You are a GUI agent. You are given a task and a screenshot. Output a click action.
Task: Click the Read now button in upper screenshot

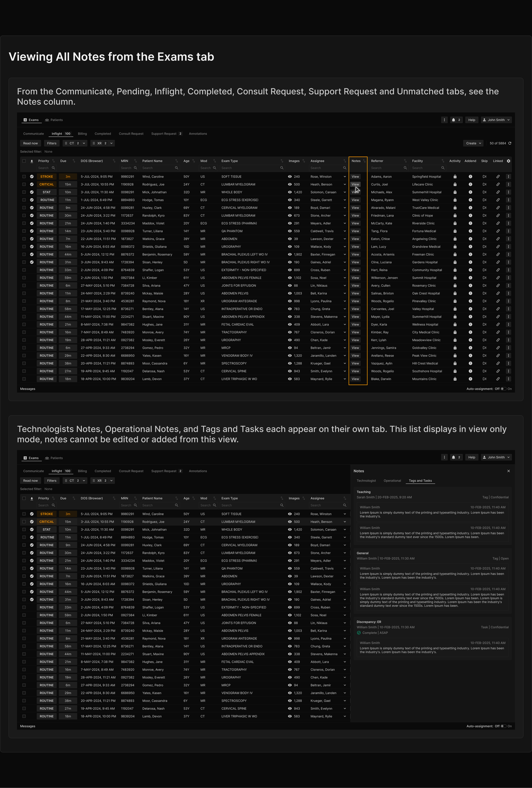coord(31,143)
